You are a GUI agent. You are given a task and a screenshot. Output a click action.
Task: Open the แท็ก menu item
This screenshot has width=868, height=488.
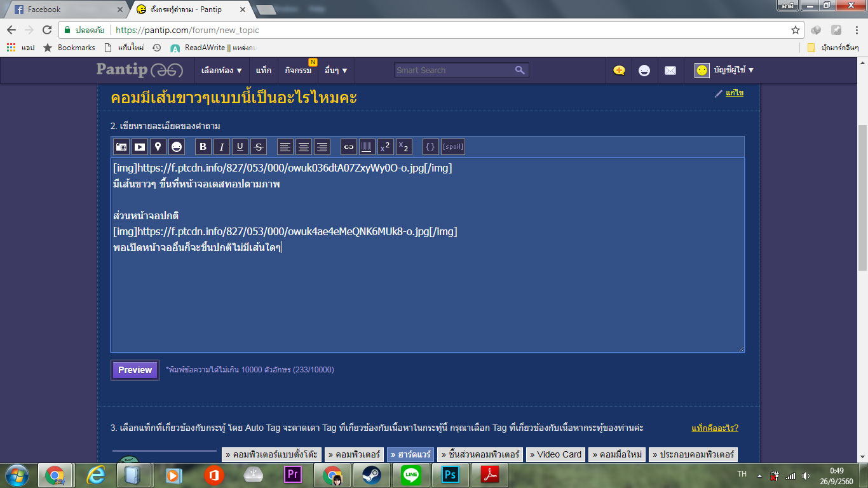(x=263, y=71)
